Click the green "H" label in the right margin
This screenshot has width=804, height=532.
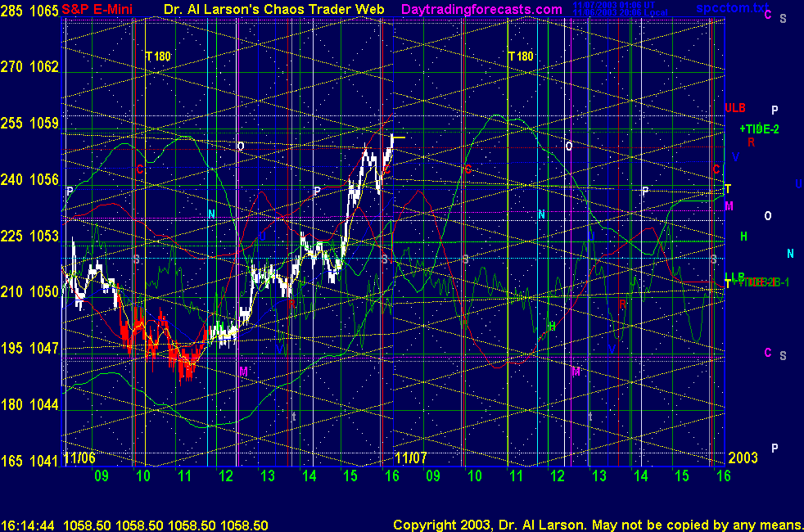tap(743, 237)
